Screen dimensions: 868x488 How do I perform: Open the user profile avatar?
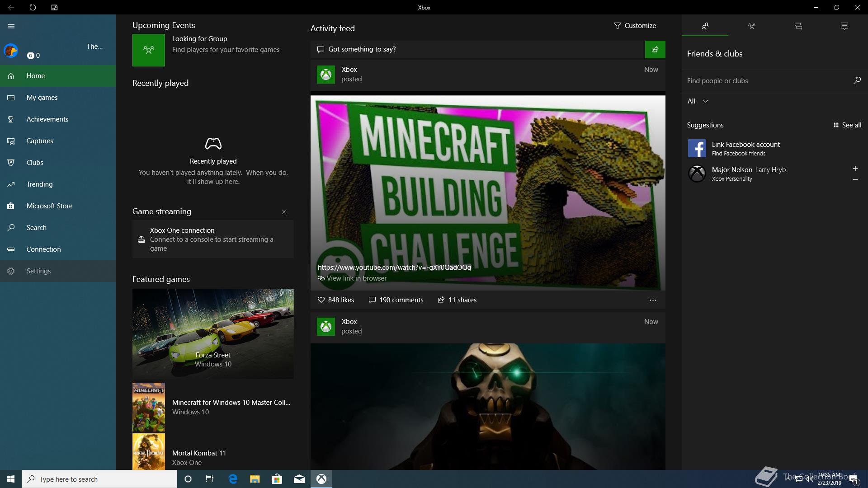coord(11,51)
